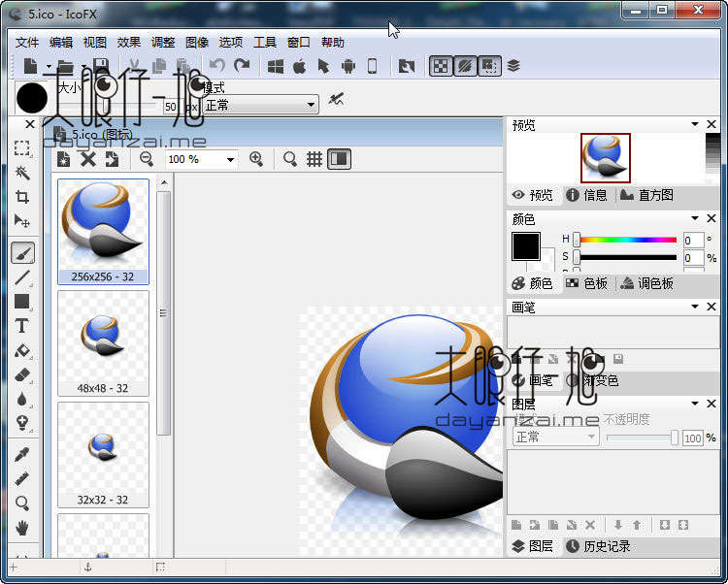The width and height of the screenshot is (728, 584).
Task: Toggle the brush airbrush option icon
Action: (336, 99)
